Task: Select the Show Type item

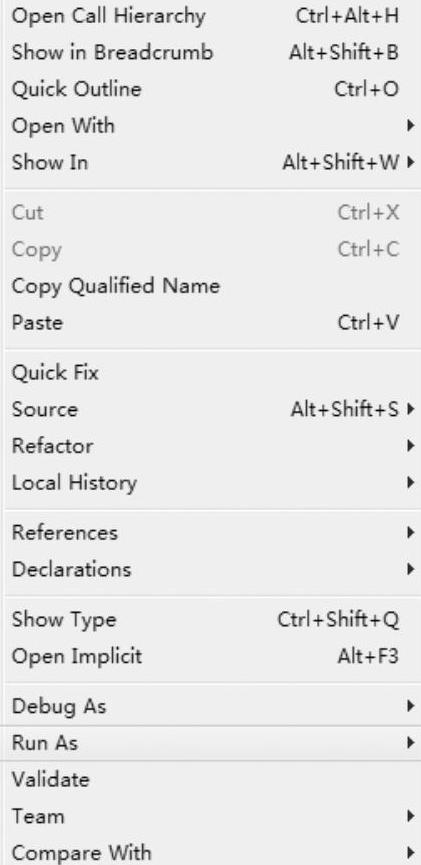Action: pos(212,620)
